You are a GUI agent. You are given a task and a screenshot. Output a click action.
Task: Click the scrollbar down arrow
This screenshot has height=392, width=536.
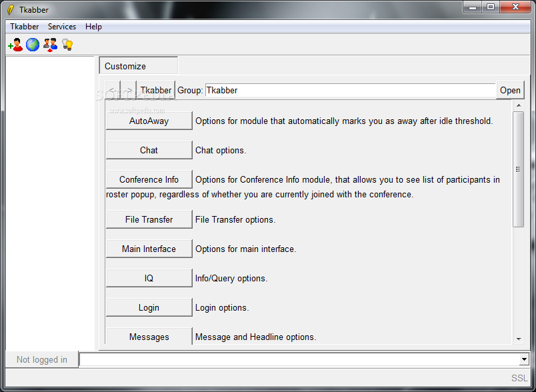point(519,339)
